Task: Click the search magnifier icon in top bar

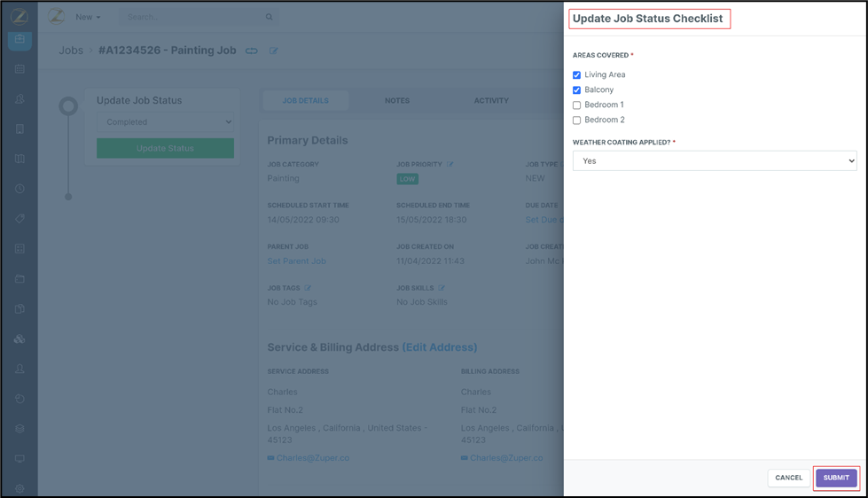Action: tap(270, 17)
